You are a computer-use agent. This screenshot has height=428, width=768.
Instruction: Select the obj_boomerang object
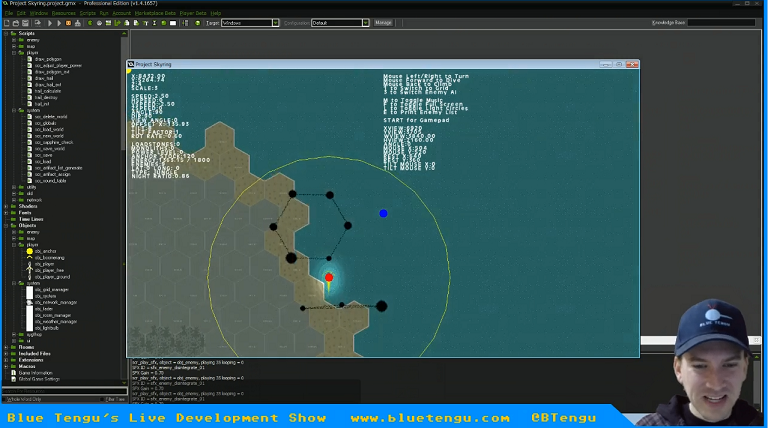[x=49, y=258]
